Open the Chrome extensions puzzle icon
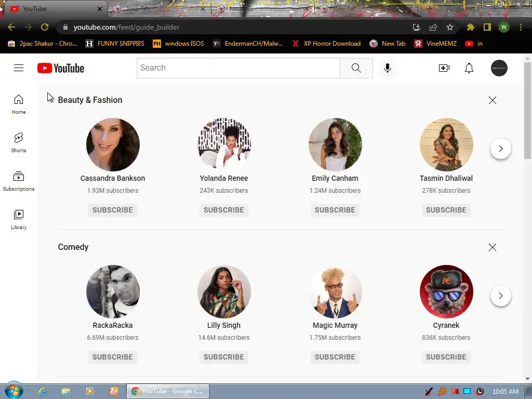 [x=470, y=27]
